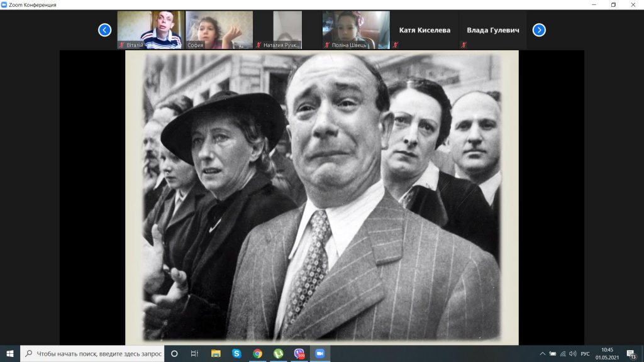644x362 pixels.
Task: Show next participants with right arrow
Action: pyautogui.click(x=539, y=30)
